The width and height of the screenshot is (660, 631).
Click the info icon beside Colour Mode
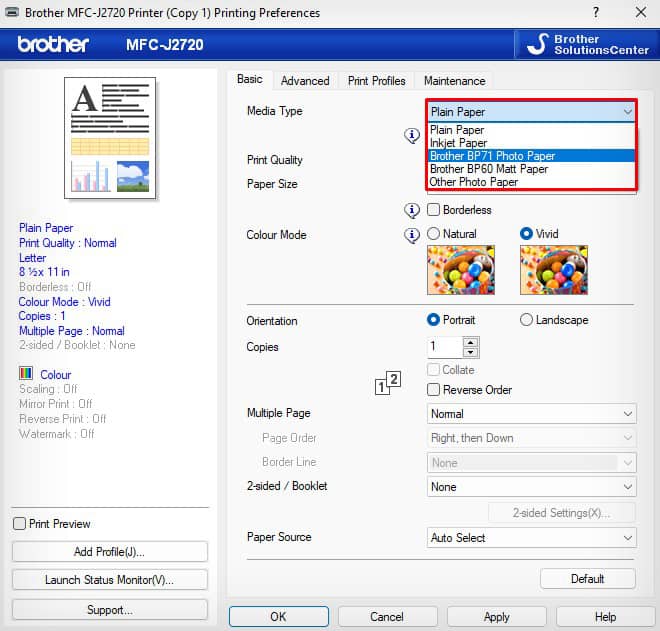pos(412,235)
